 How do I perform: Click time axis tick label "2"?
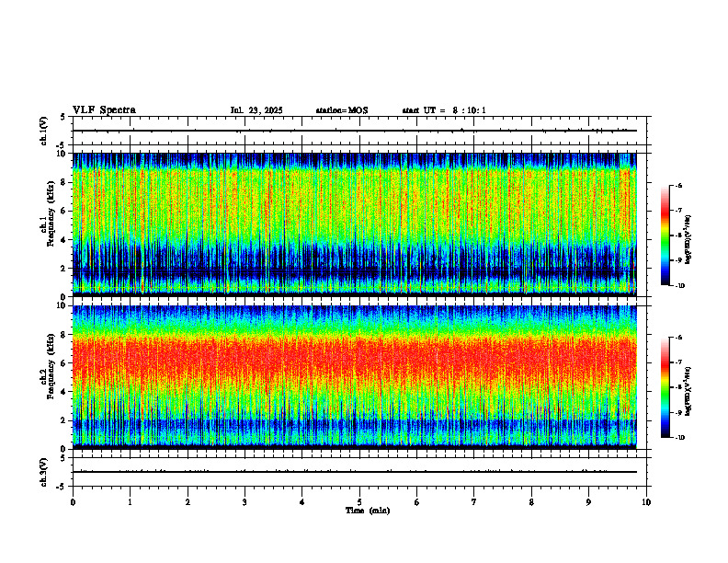click(188, 502)
